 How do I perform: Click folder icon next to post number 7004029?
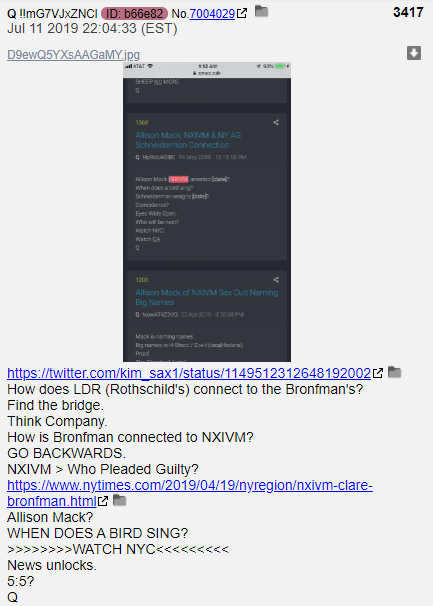(x=262, y=12)
